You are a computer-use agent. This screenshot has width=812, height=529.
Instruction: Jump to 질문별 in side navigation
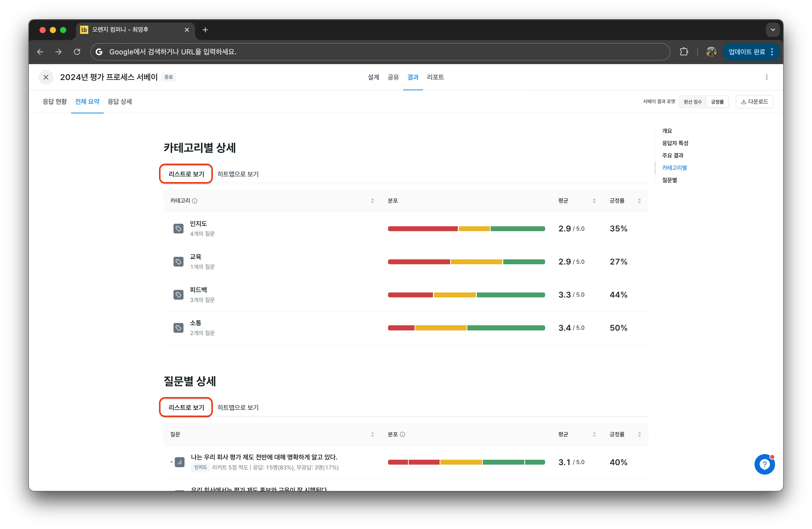tap(669, 180)
